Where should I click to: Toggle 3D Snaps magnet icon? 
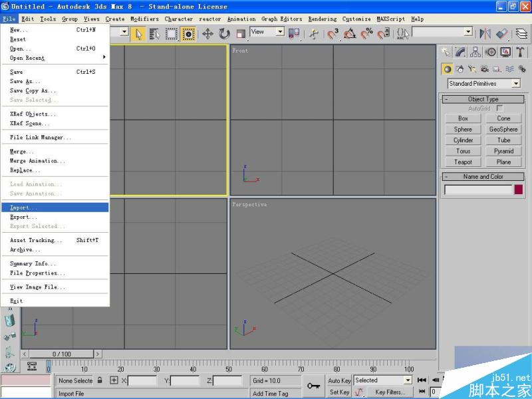(x=333, y=34)
